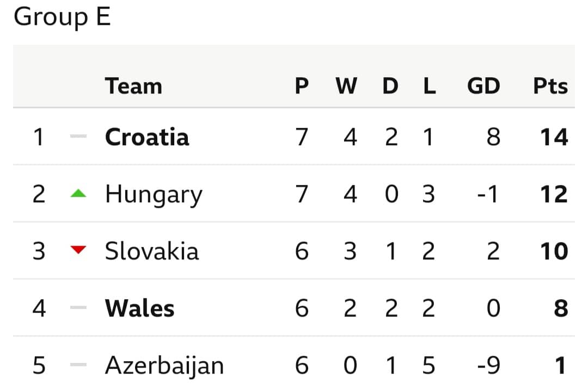This screenshot has width=588, height=384.
Task: Click the L column header
Action: click(x=430, y=86)
